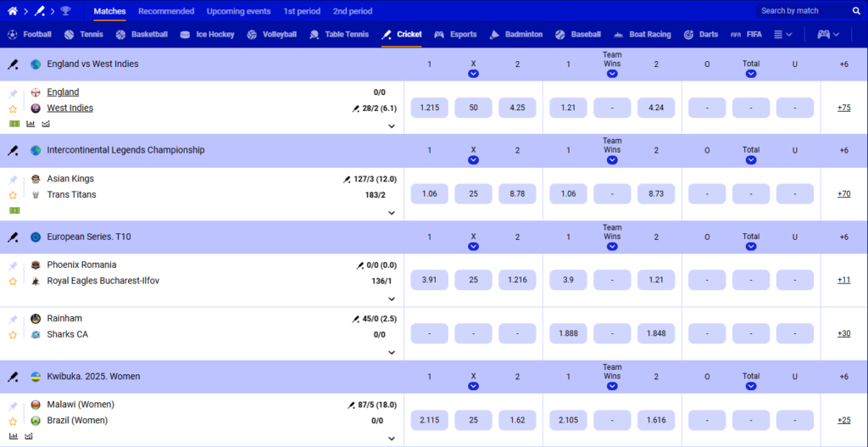
Task: Select West Indies odds 4.25
Action: 518,108
